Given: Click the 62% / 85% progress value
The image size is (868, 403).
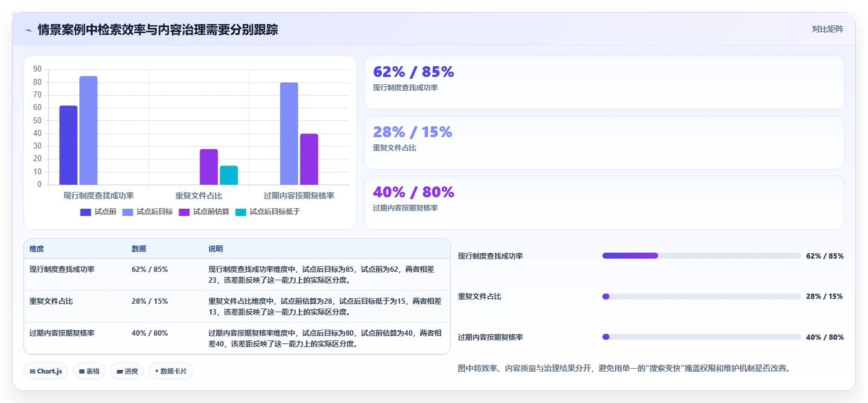Looking at the screenshot, I should (825, 256).
